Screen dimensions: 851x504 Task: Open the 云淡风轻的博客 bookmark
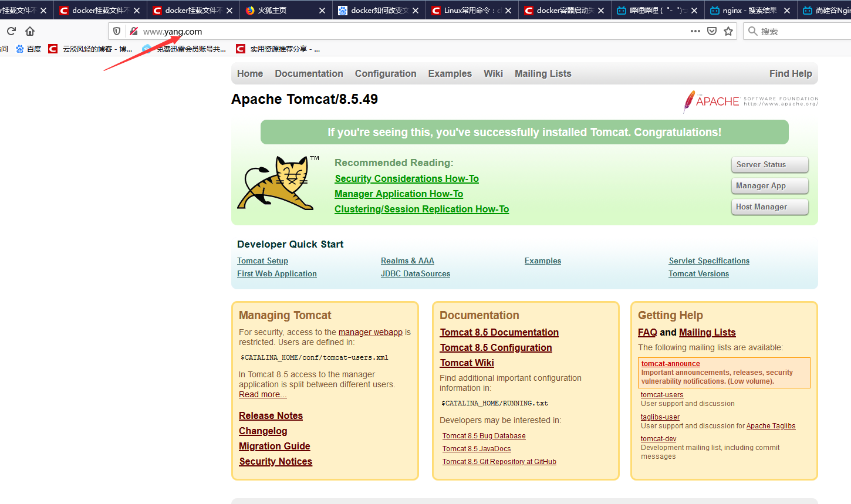pos(90,49)
